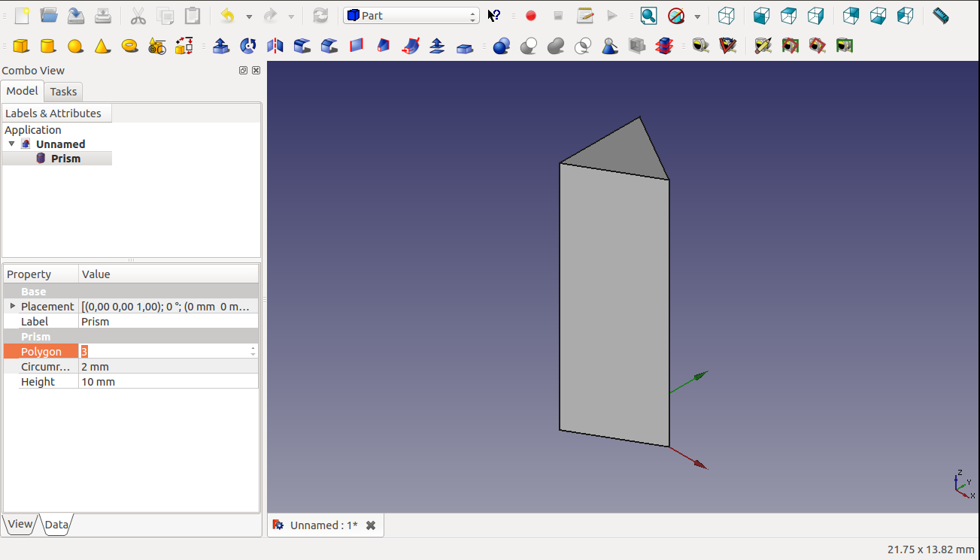Click the Height value field
The height and width of the screenshot is (560, 980).
click(168, 382)
